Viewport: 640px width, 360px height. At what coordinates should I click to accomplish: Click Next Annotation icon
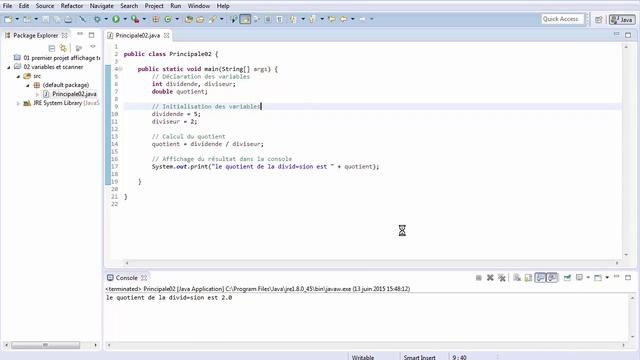[x=293, y=19]
